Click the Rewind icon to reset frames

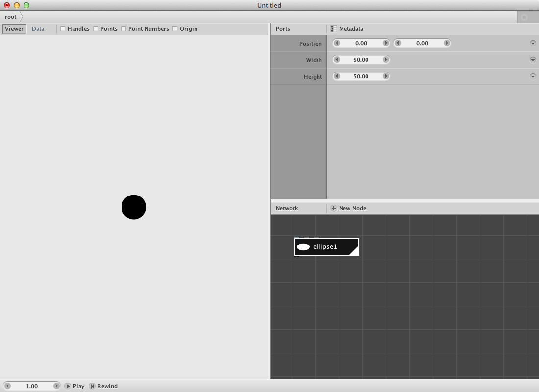(92, 386)
